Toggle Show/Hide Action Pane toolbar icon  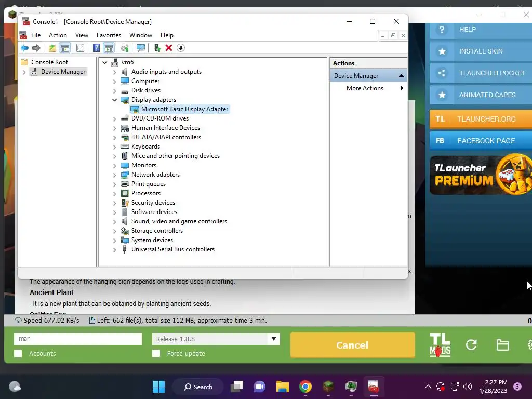pyautogui.click(x=109, y=48)
